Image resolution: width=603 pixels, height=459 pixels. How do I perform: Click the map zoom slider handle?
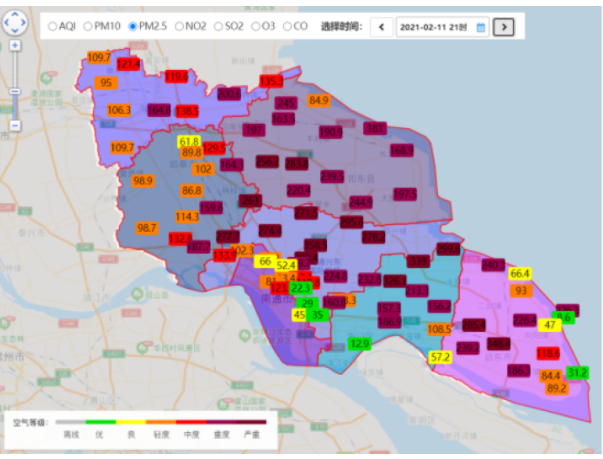point(15,91)
